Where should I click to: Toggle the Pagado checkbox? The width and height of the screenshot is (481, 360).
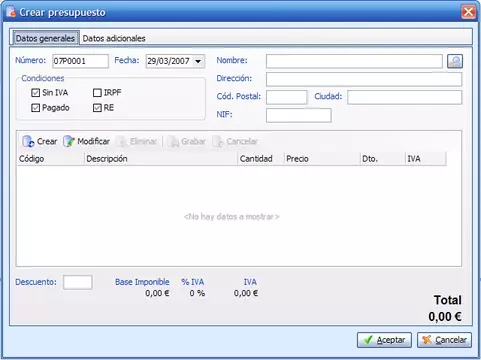tap(35, 108)
